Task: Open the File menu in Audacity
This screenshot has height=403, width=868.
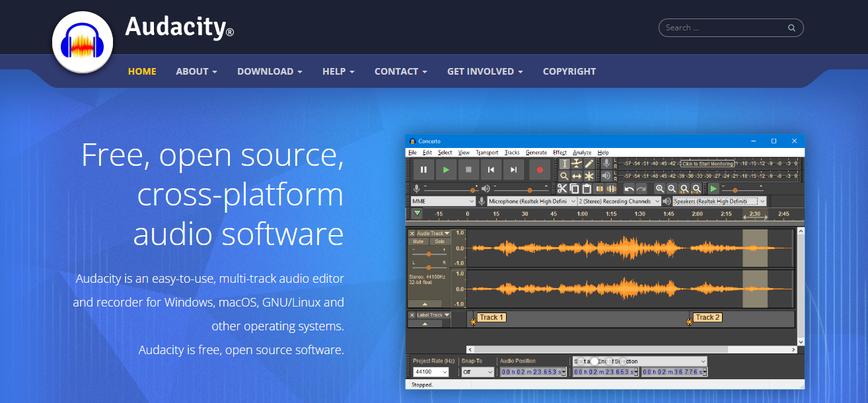Action: pos(412,153)
